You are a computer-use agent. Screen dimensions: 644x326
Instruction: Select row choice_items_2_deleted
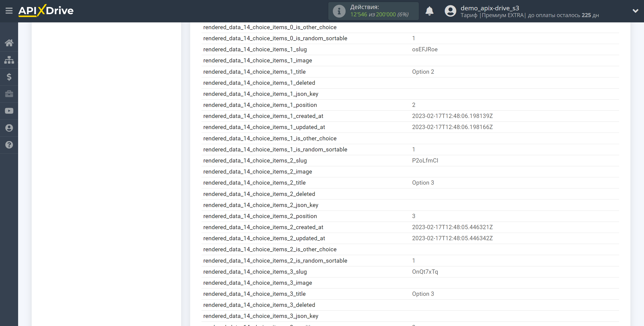tap(410, 194)
